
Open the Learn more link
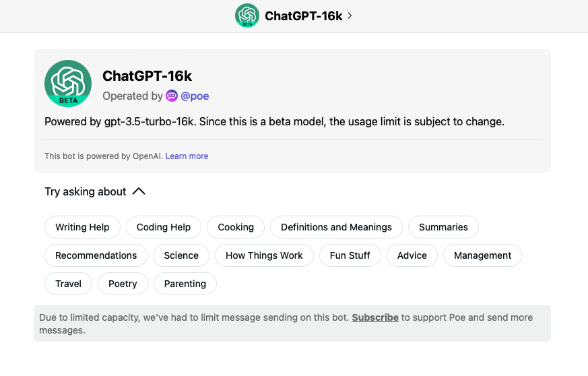click(x=187, y=156)
